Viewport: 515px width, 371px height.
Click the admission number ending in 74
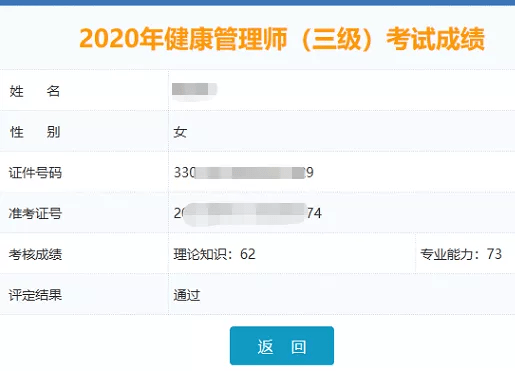[248, 213]
